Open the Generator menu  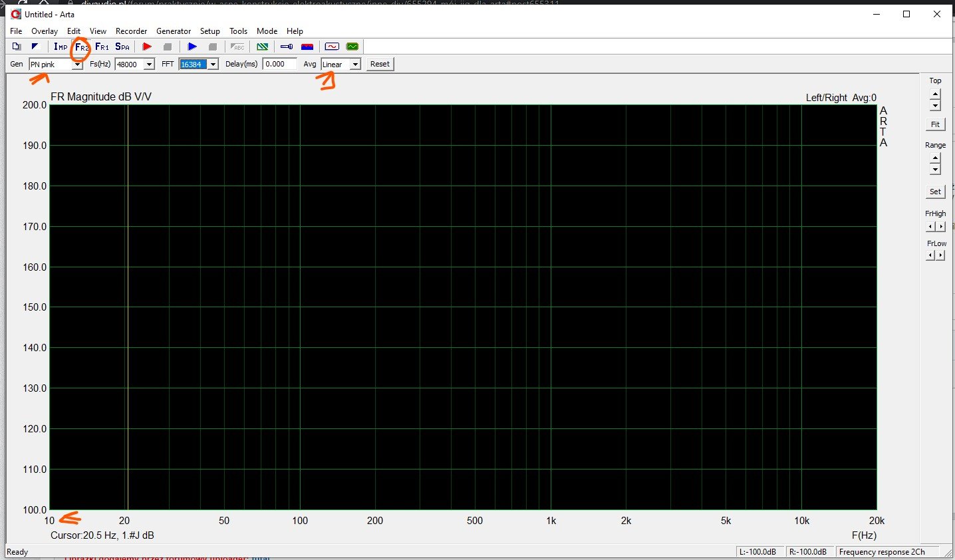174,31
